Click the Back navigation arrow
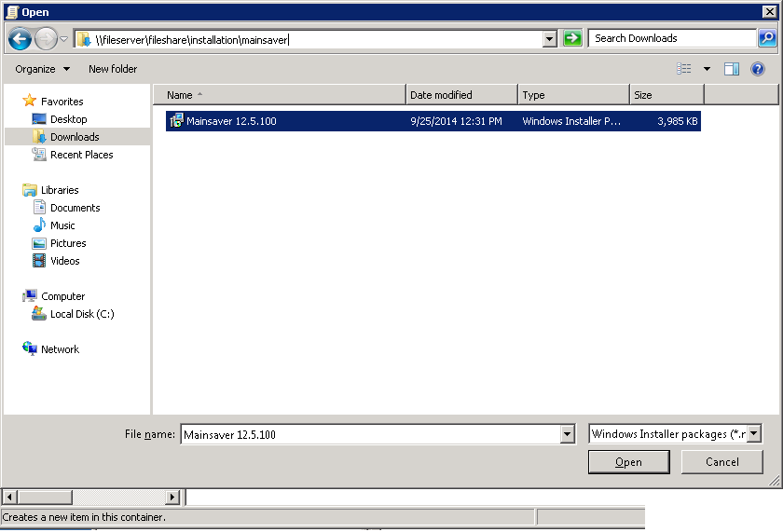 pyautogui.click(x=20, y=38)
